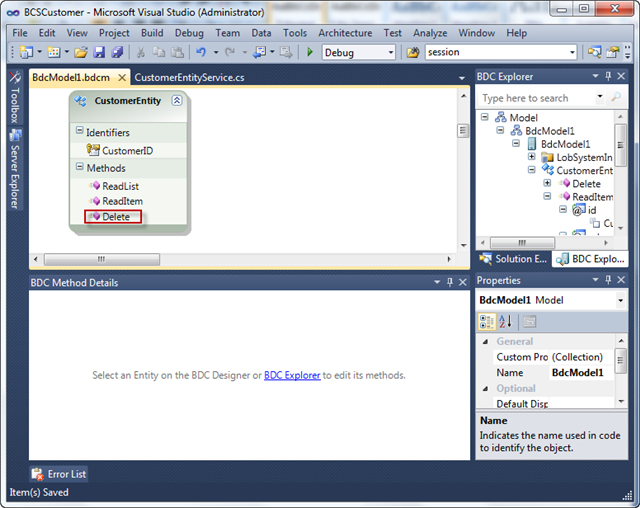Pin the BDC Method Details panel
This screenshot has width=640, height=508.
(x=450, y=282)
